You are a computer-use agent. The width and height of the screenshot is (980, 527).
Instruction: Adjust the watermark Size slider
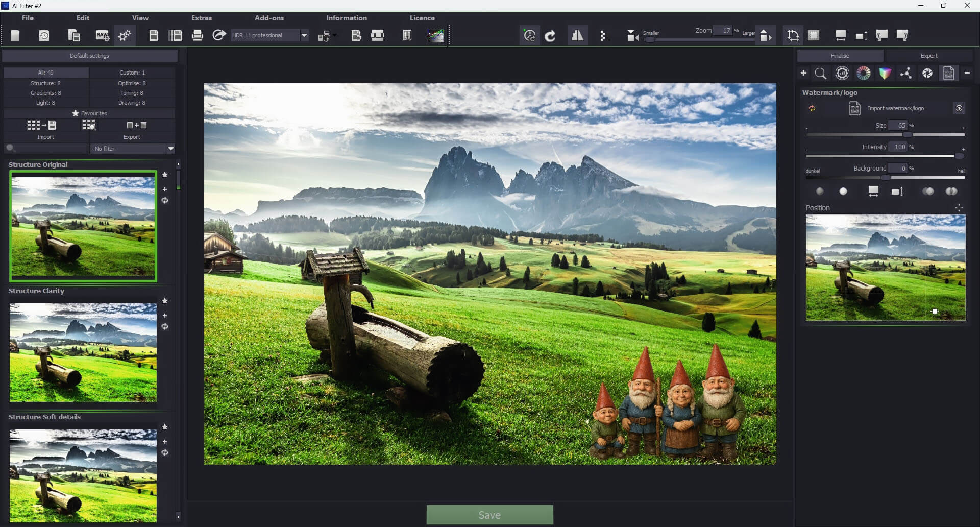pyautogui.click(x=907, y=134)
